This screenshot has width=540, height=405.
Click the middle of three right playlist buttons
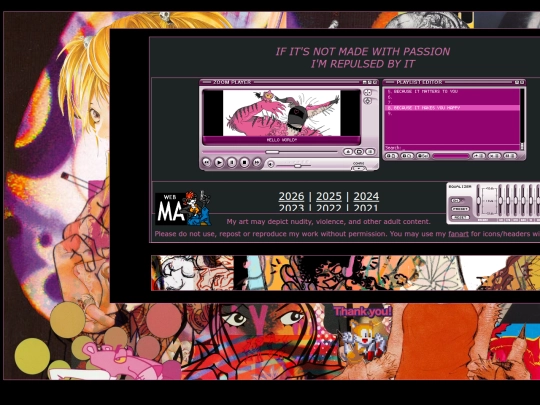tap(495, 156)
